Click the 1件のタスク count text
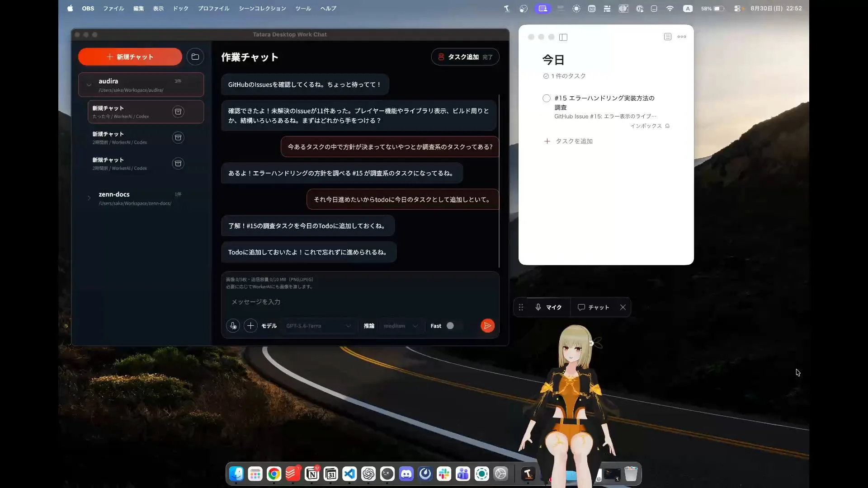This screenshot has width=868, height=488. (x=568, y=76)
